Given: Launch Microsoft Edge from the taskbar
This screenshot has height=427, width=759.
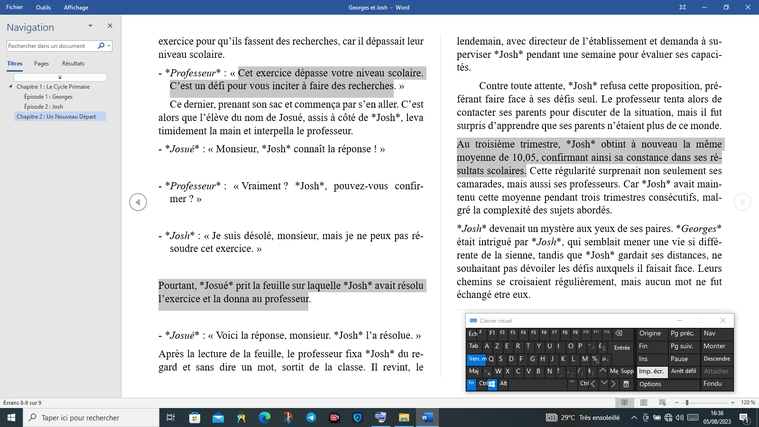Looking at the screenshot, I should tap(264, 417).
